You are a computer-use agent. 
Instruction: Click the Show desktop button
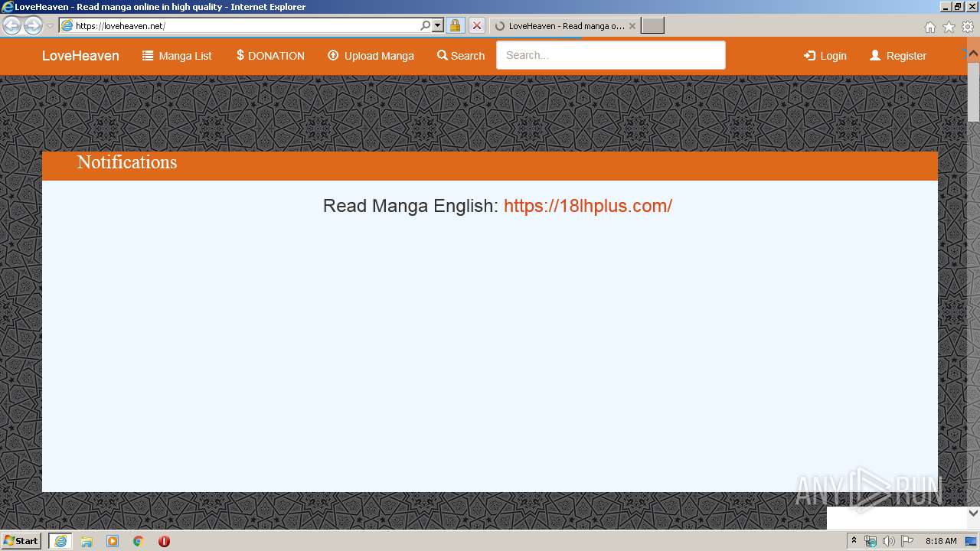click(972, 541)
